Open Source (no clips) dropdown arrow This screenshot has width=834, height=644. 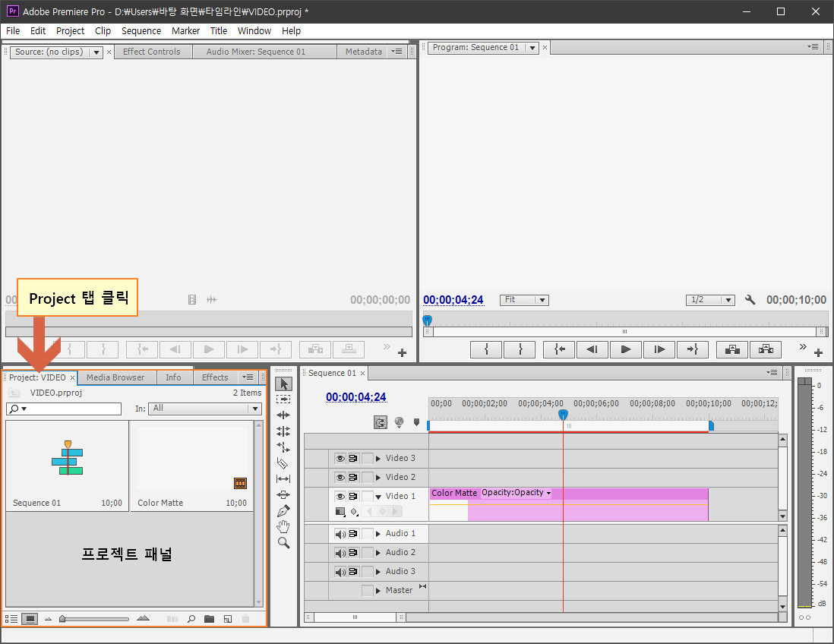click(96, 52)
